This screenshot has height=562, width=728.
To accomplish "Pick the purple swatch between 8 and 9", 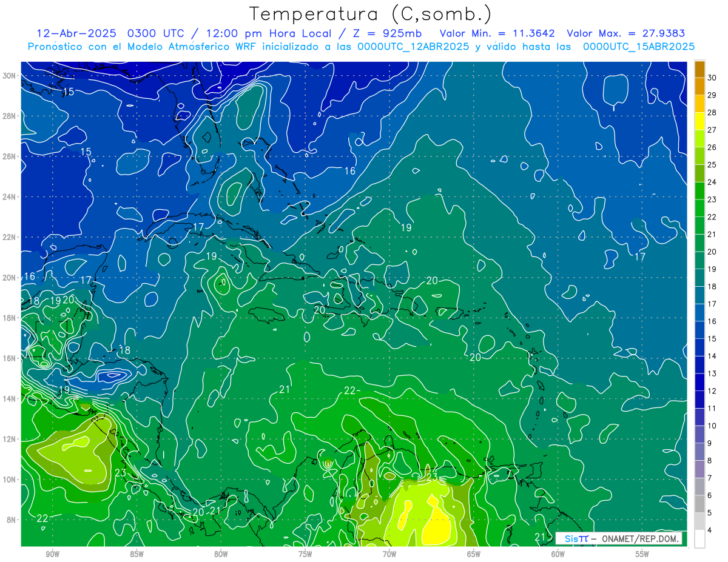I will coord(700,452).
